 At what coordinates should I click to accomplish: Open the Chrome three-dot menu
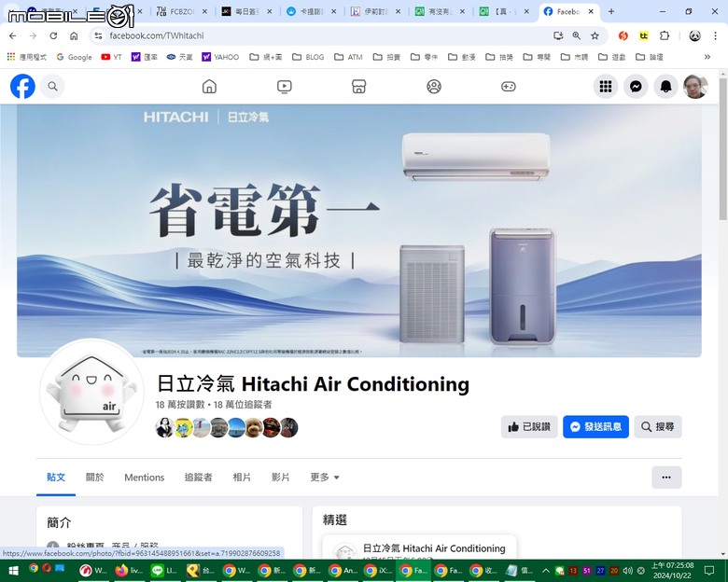point(716,35)
